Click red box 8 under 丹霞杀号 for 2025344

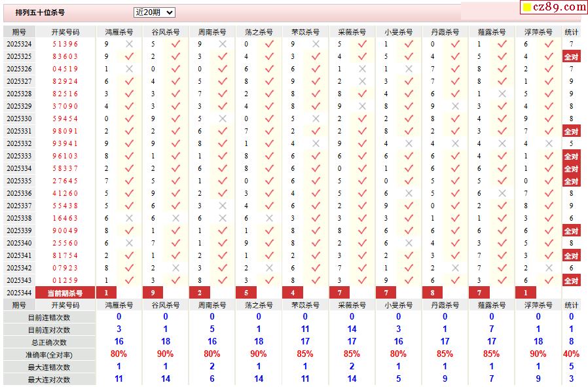(432, 293)
